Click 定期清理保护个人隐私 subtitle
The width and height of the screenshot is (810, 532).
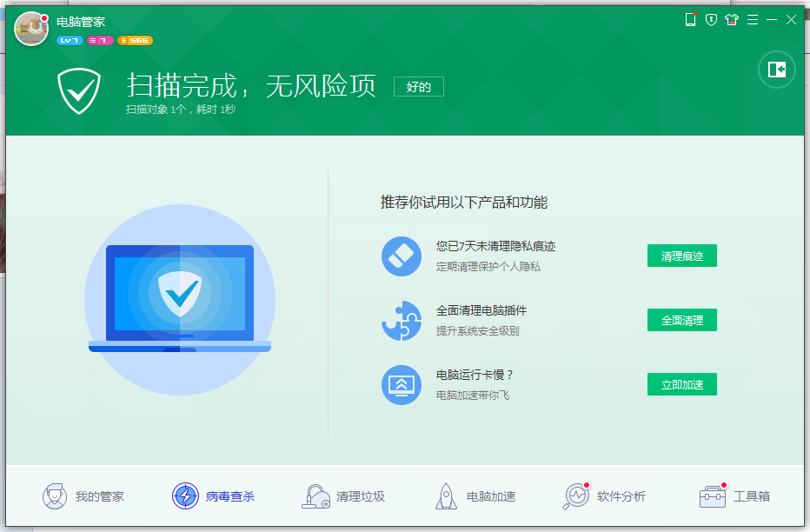(x=488, y=267)
